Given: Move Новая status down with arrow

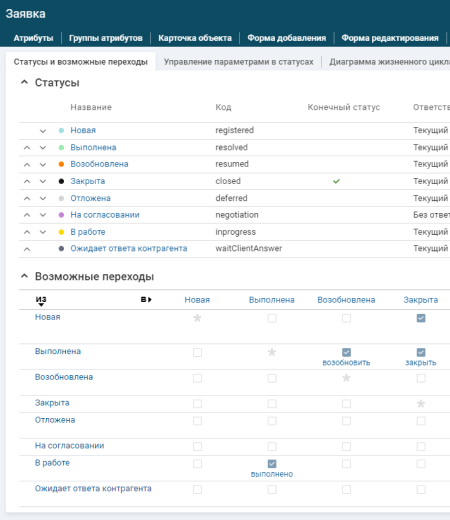Looking at the screenshot, I should tap(43, 131).
